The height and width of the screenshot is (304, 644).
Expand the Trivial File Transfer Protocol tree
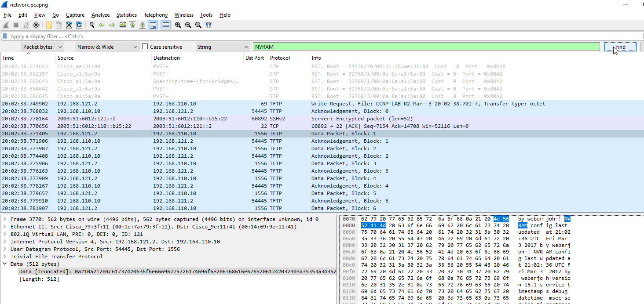(x=5, y=257)
